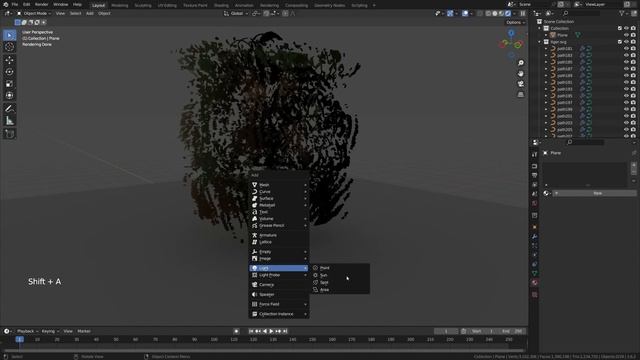
Task: Choose the Select Box tool
Action: click(9, 35)
